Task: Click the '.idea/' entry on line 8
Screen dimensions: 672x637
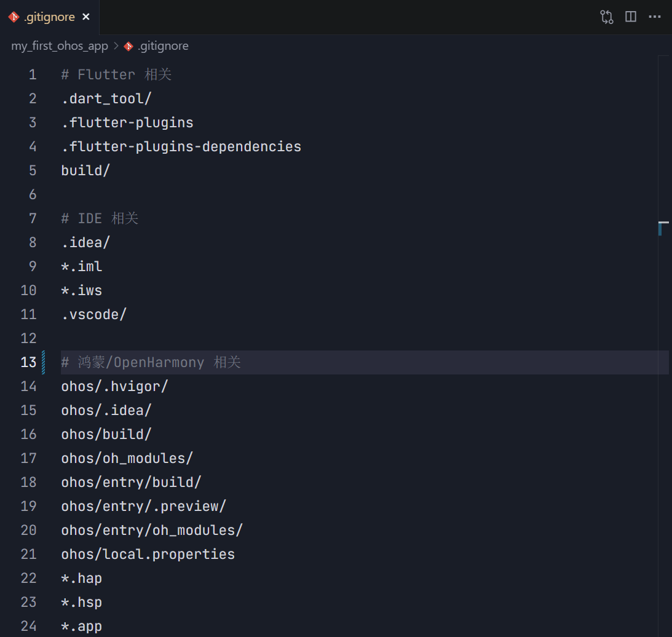Action: (85, 243)
